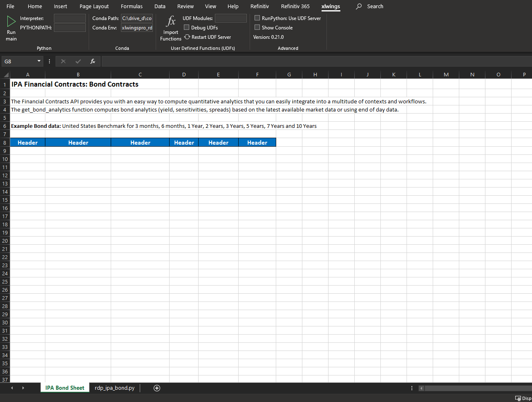Image resolution: width=532 pixels, height=402 pixels.
Task: Open the Page Layout tab
Action: pyautogui.click(x=94, y=6)
